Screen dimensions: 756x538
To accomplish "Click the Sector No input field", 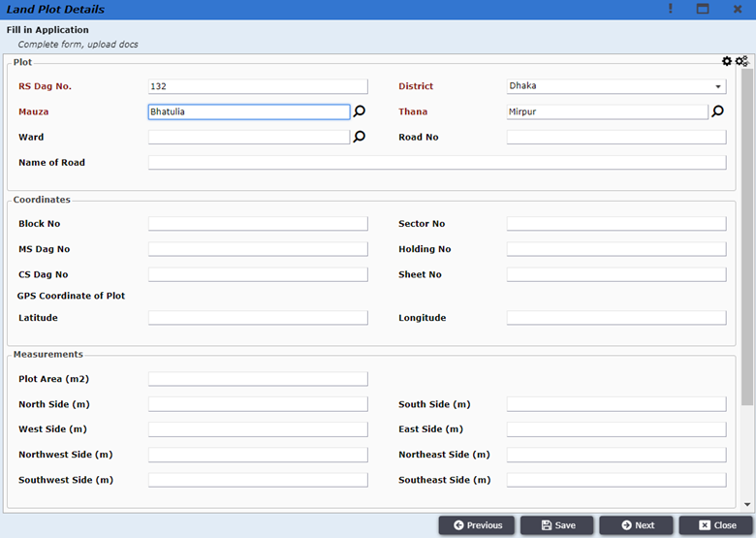I will pyautogui.click(x=616, y=224).
